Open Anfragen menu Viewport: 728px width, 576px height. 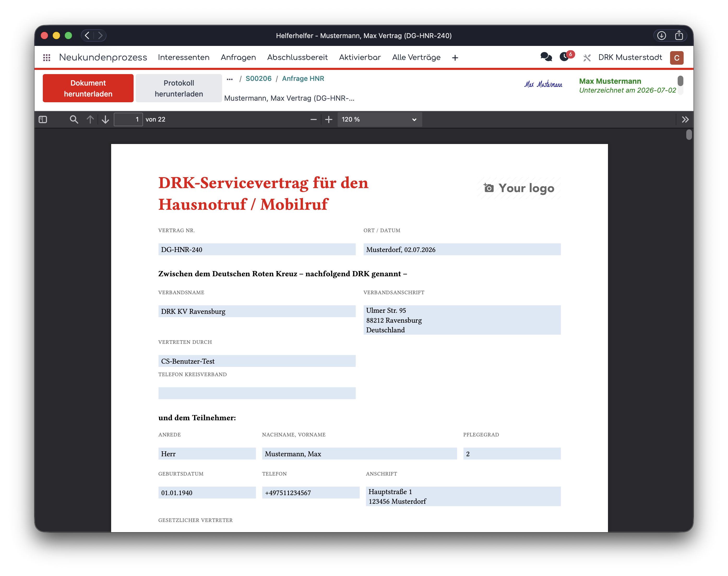pyautogui.click(x=238, y=57)
